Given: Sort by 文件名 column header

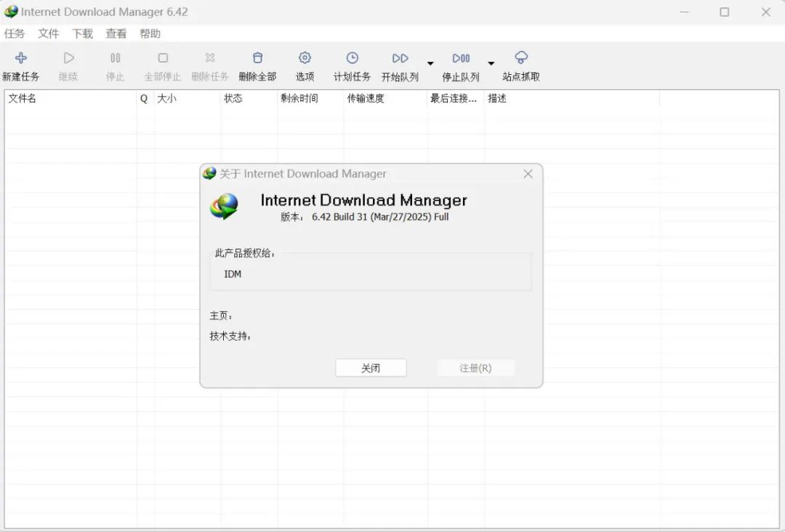Looking at the screenshot, I should click(71, 99).
